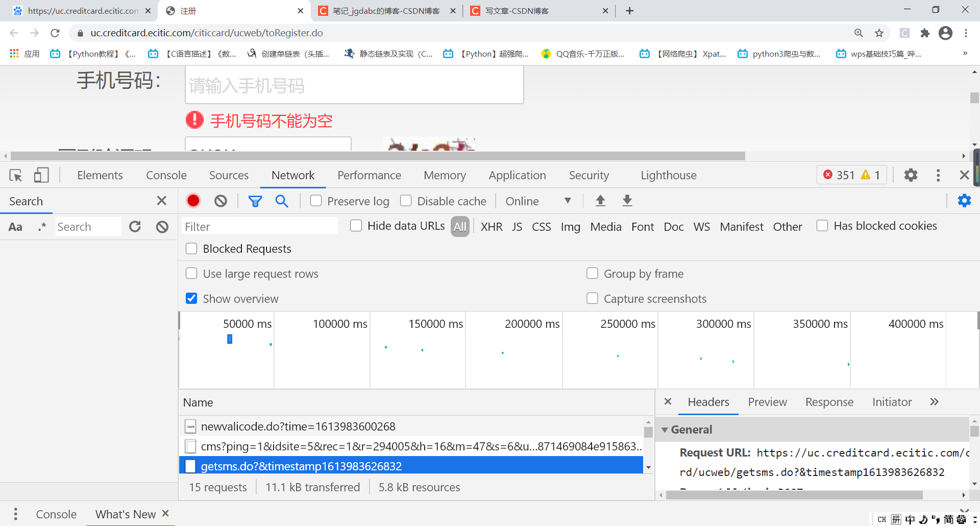The width and height of the screenshot is (980, 526).
Task: Show the Preview tab of request
Action: tap(767, 402)
